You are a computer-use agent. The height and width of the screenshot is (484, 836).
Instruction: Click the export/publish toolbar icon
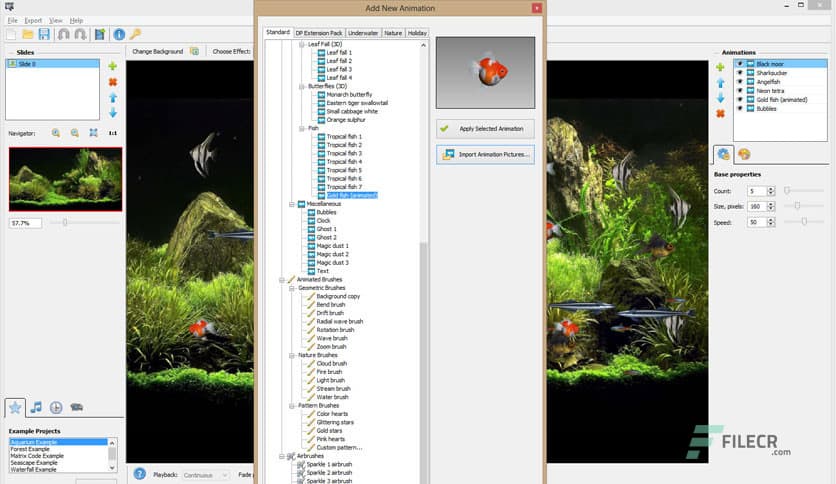100,35
